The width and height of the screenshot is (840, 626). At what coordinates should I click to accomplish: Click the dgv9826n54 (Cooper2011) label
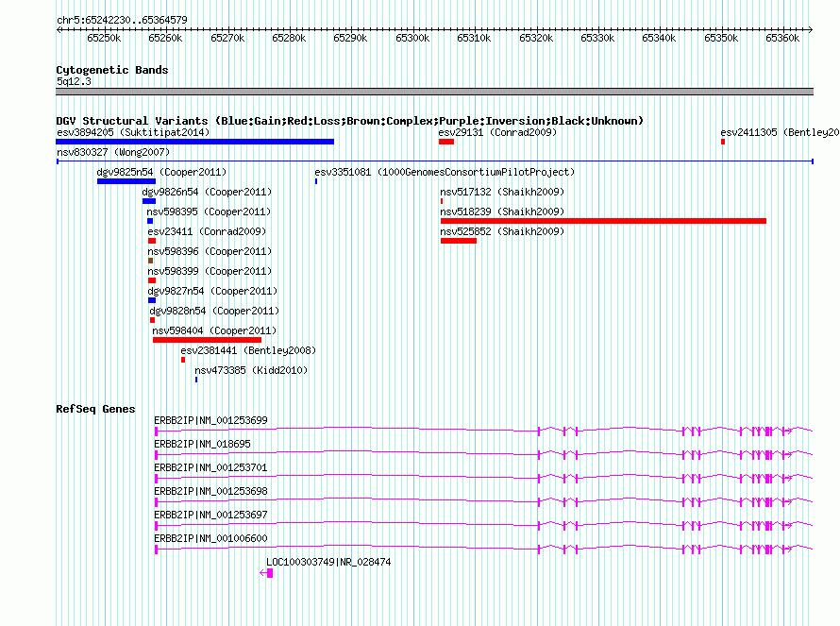pyautogui.click(x=207, y=192)
